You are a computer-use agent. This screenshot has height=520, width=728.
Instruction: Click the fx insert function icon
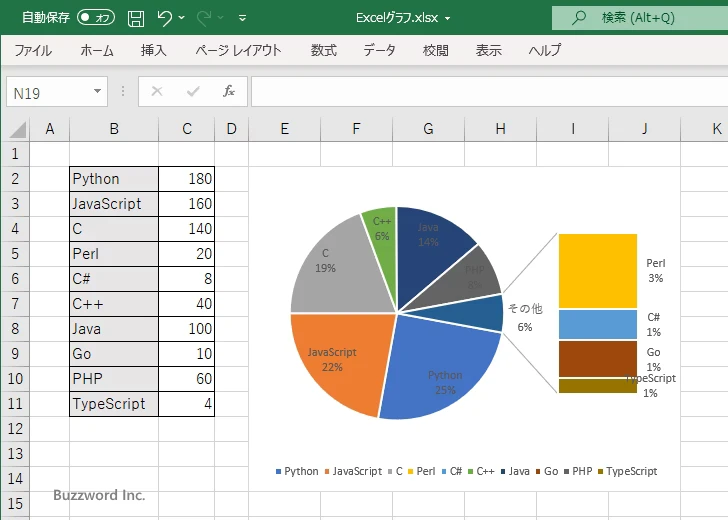click(x=229, y=91)
